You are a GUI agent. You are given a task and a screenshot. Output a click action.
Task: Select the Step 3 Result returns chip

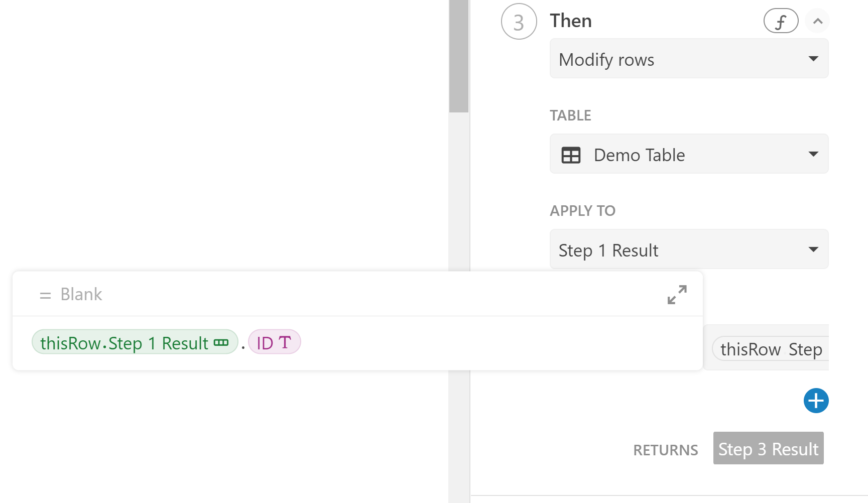(768, 449)
